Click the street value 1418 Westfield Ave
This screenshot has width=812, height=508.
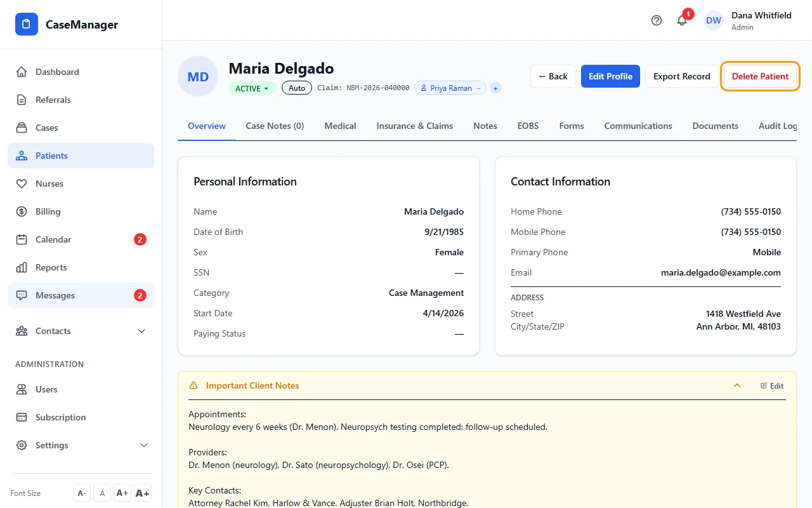(743, 314)
